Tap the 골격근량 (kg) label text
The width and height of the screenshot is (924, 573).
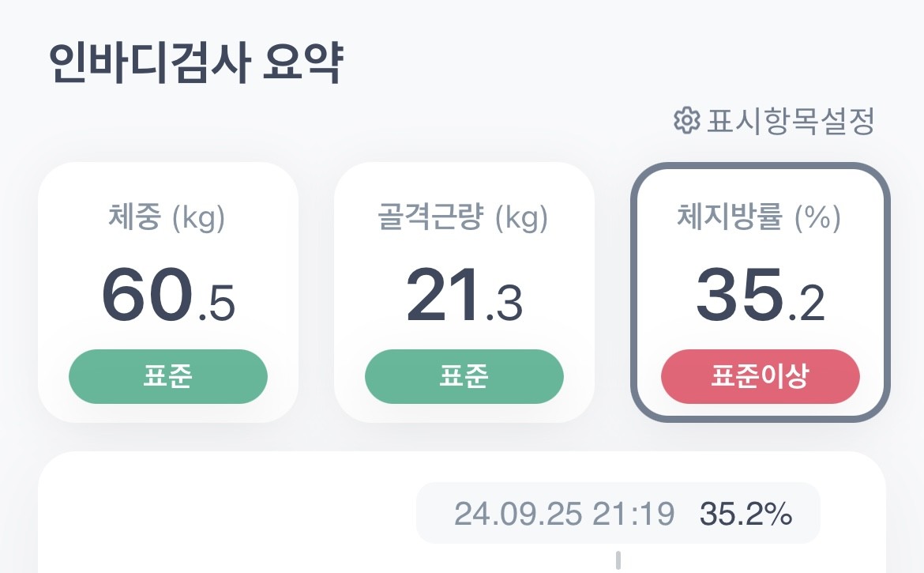point(463,218)
